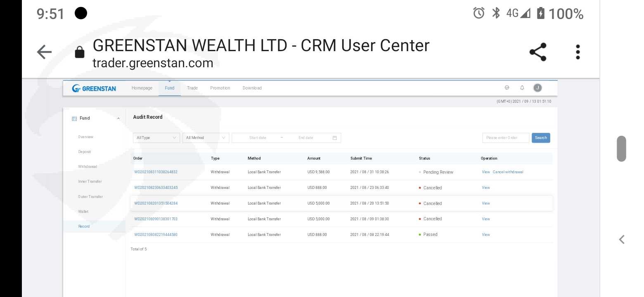Collapse the Fund sidebar section

118,118
